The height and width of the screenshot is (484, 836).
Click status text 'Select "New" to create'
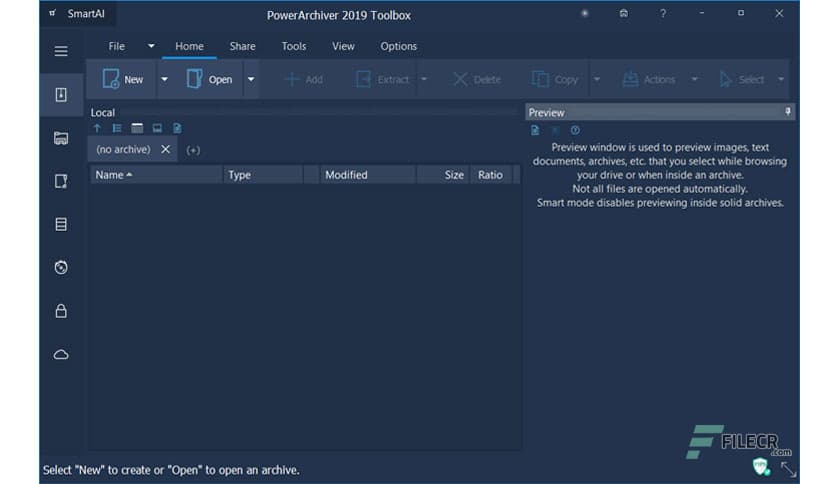[171, 470]
